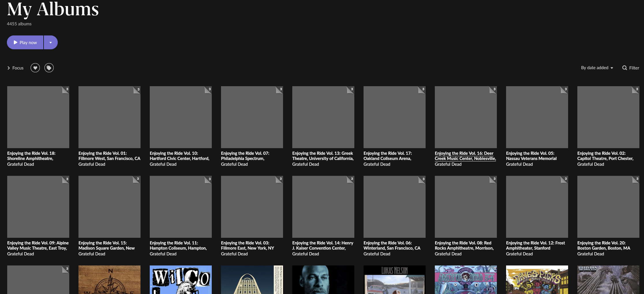The height and width of the screenshot is (294, 644).
Task: Open Enjoying the Ride Vol. 08 Red Rocks link
Action: pos(464,246)
